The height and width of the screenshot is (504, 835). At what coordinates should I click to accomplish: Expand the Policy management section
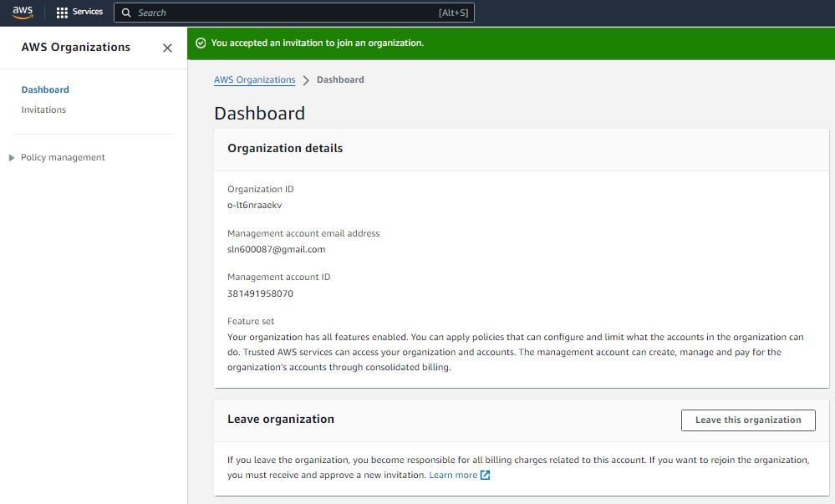[12, 157]
